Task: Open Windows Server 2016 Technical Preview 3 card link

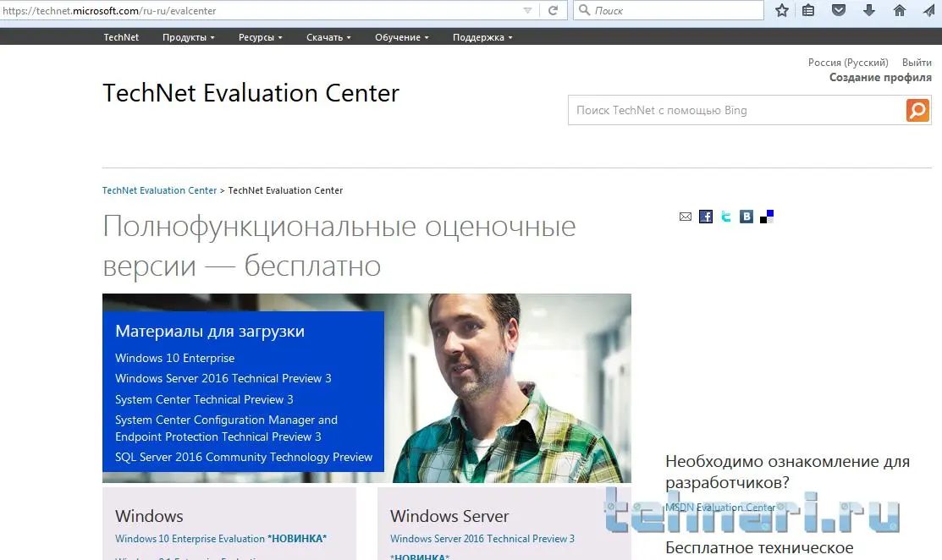Action: 482,539
